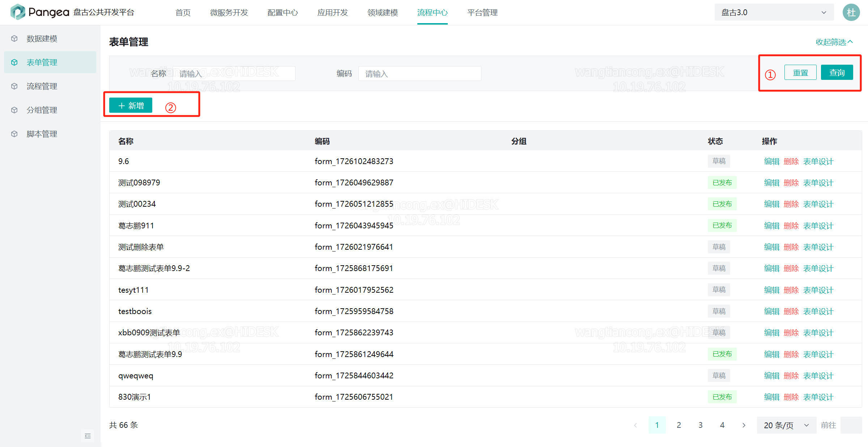Image resolution: width=868 pixels, height=447 pixels.
Task: Go to page 4
Action: tap(722, 425)
